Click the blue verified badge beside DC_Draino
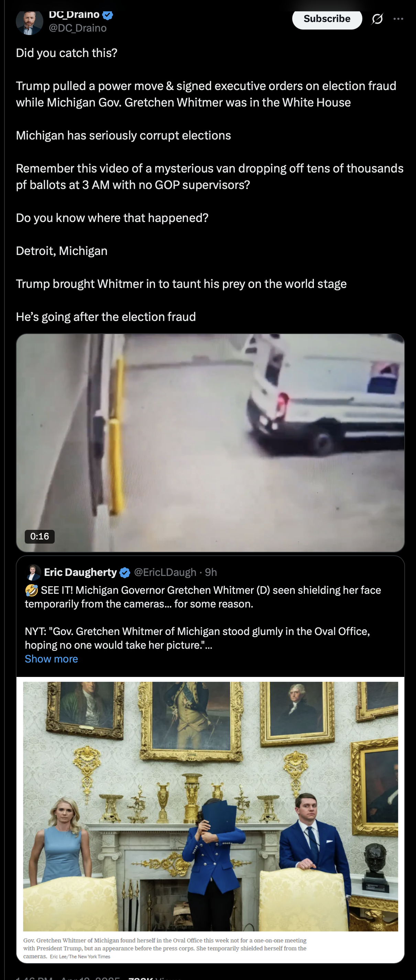This screenshot has width=416, height=980. click(x=108, y=15)
